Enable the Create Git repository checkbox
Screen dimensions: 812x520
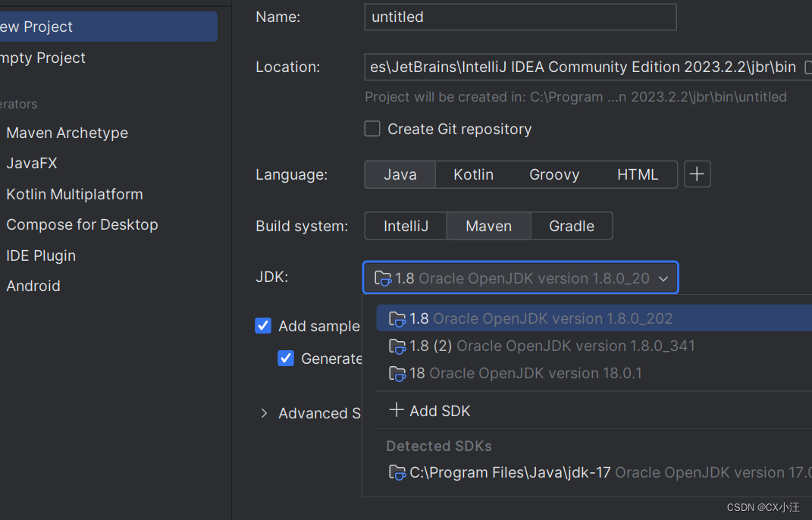372,128
